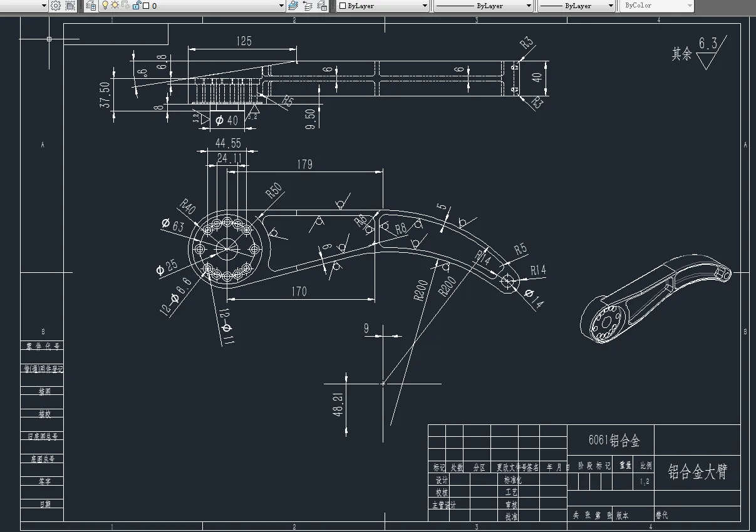The width and height of the screenshot is (756, 532).
Task: Click Layer Previous icon
Action: 308,6
